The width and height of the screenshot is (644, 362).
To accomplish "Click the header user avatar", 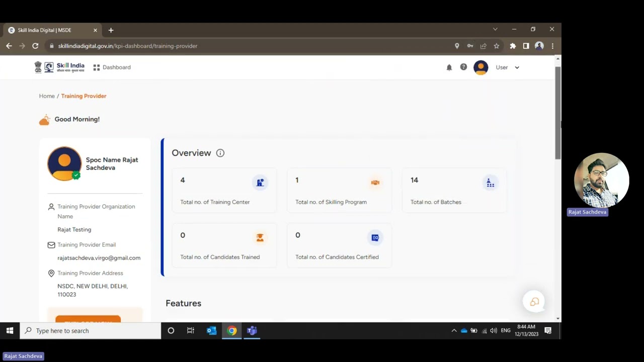I will tap(481, 67).
